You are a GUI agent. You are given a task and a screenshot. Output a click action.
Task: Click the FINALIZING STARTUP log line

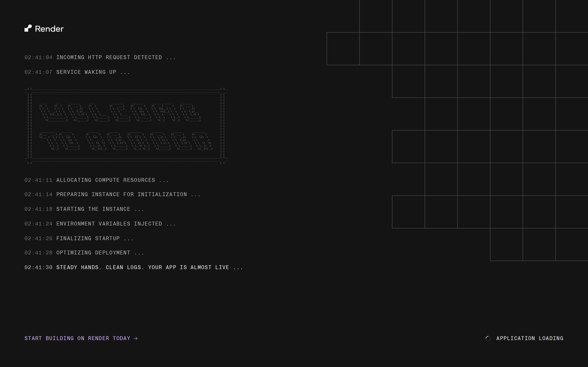click(79, 238)
